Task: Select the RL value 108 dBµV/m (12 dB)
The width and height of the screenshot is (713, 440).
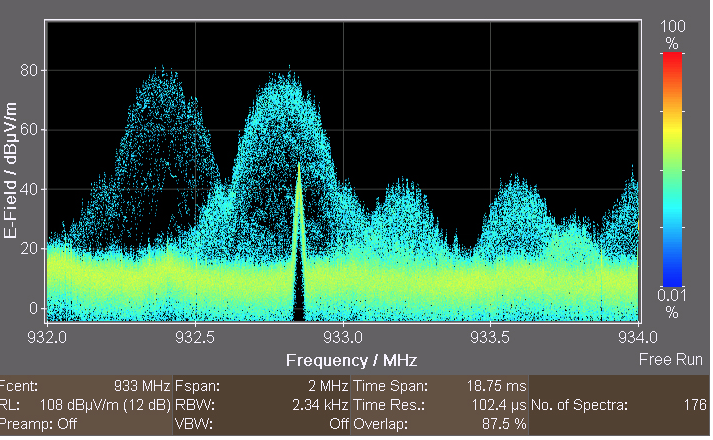Action: 105,405
